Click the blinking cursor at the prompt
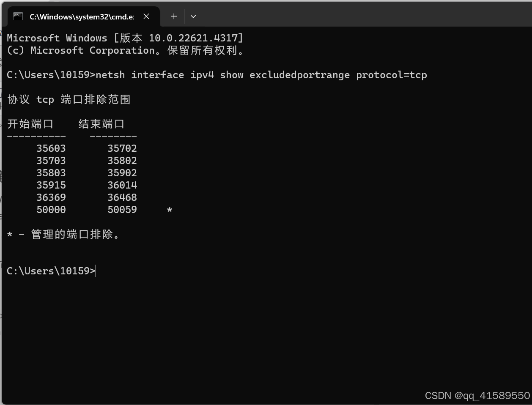532x405 pixels. coord(96,271)
